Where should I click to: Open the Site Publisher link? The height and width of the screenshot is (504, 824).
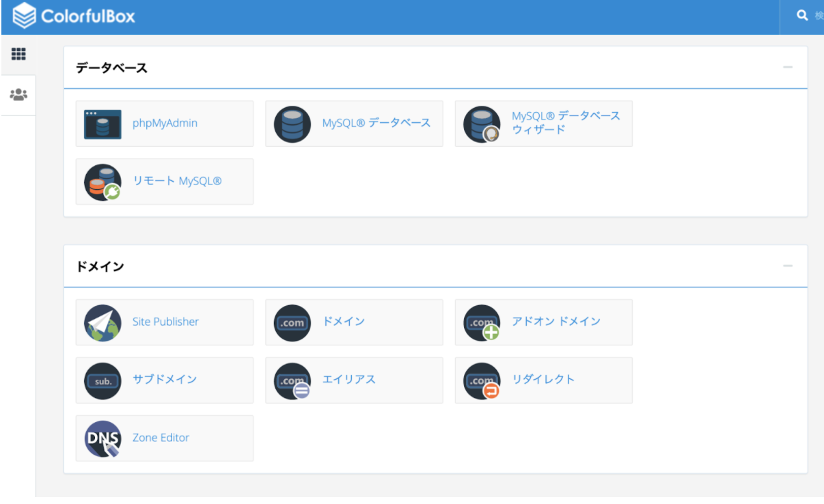click(165, 322)
